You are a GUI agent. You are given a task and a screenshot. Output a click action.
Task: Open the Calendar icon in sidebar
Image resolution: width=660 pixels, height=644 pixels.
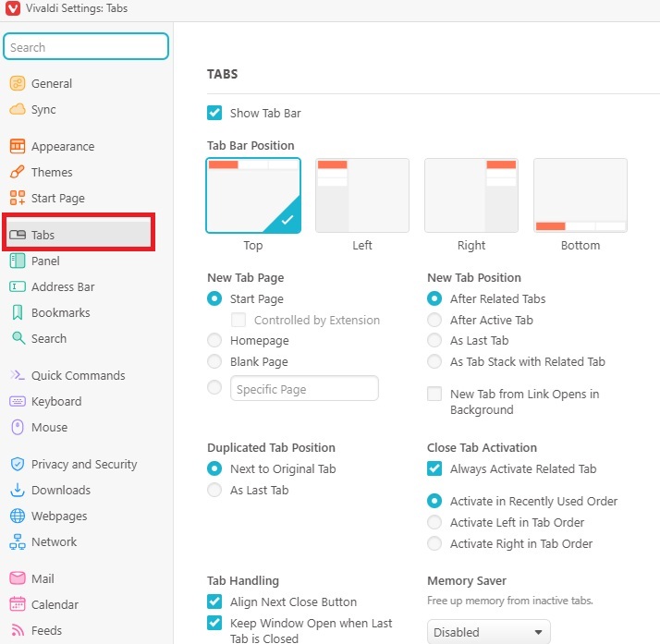pos(18,604)
